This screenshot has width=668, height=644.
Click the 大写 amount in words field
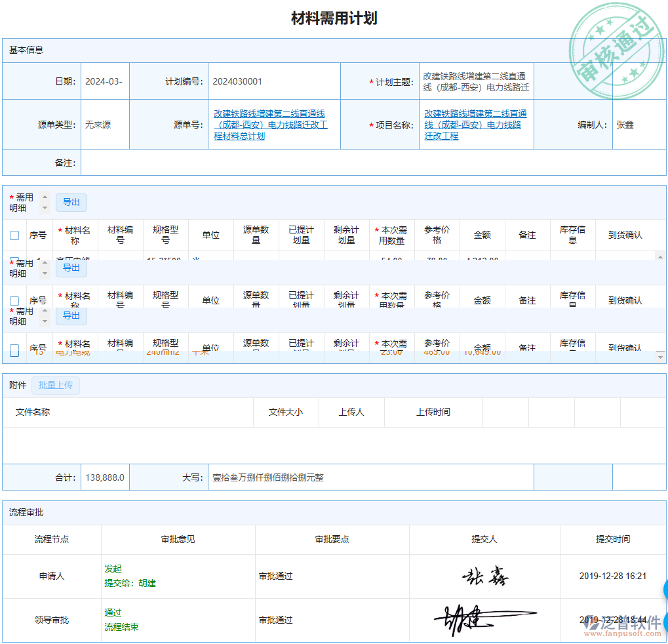pos(370,477)
